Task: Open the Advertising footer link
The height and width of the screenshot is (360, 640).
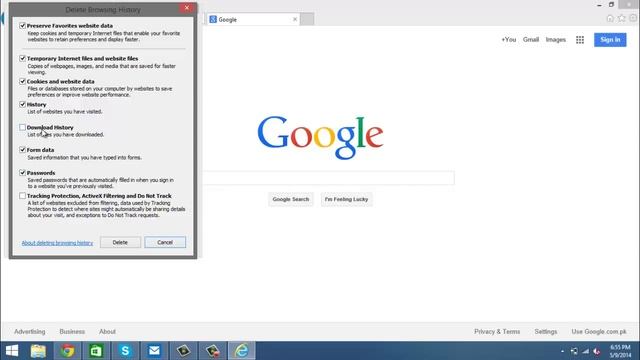Action: click(x=30, y=331)
